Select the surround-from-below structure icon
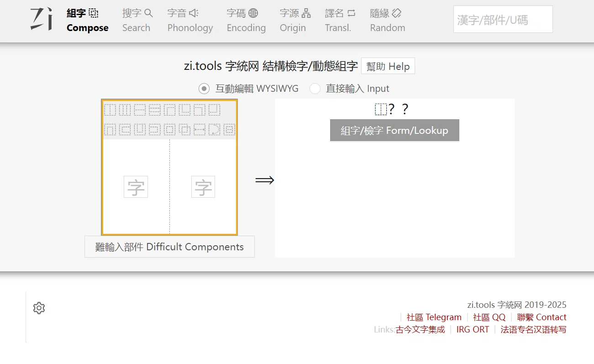 [140, 129]
